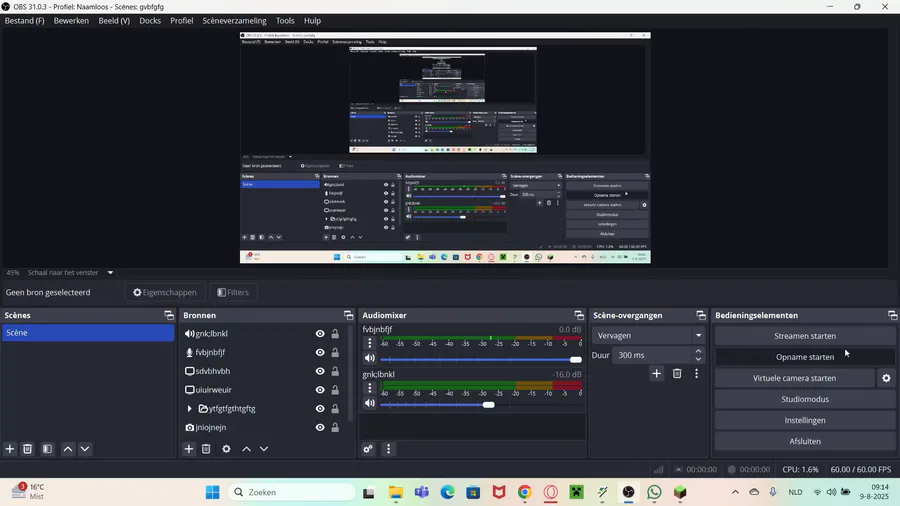Open virtual camera settings gear
Image resolution: width=900 pixels, height=506 pixels.
886,378
